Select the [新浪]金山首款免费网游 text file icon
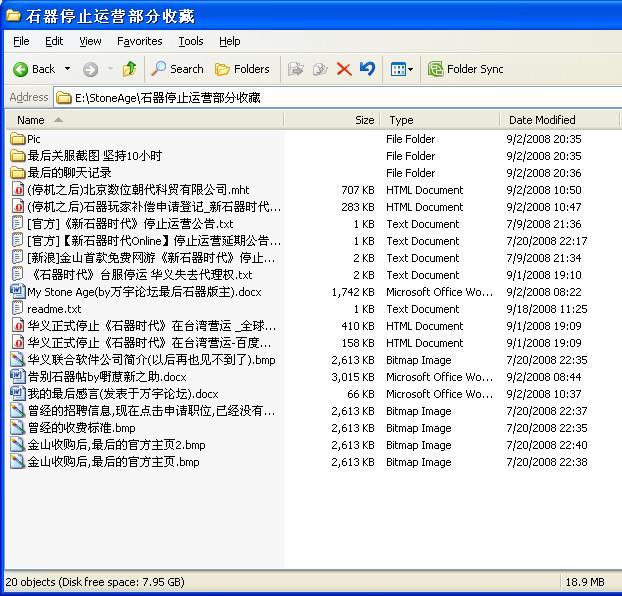 (17, 258)
